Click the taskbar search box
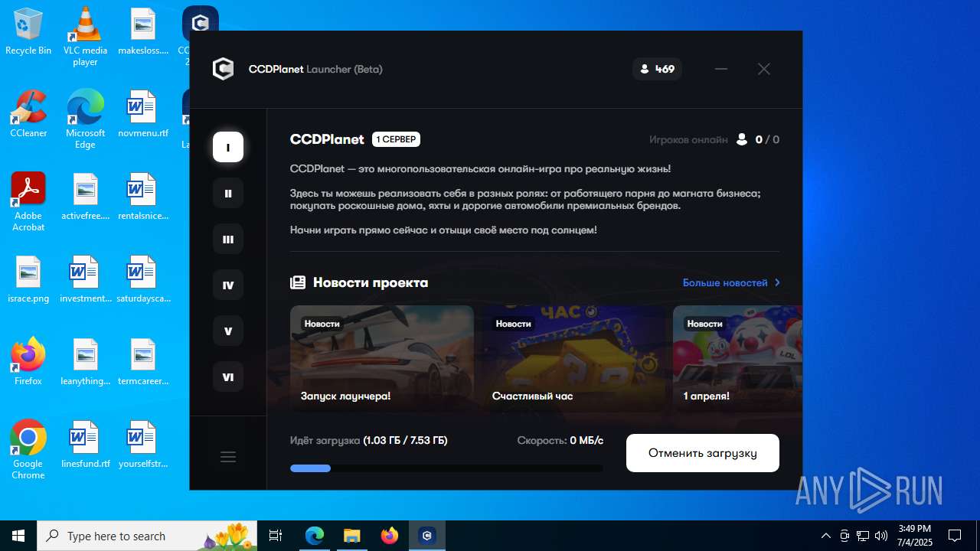Screen dimensions: 980x551 point(149,536)
